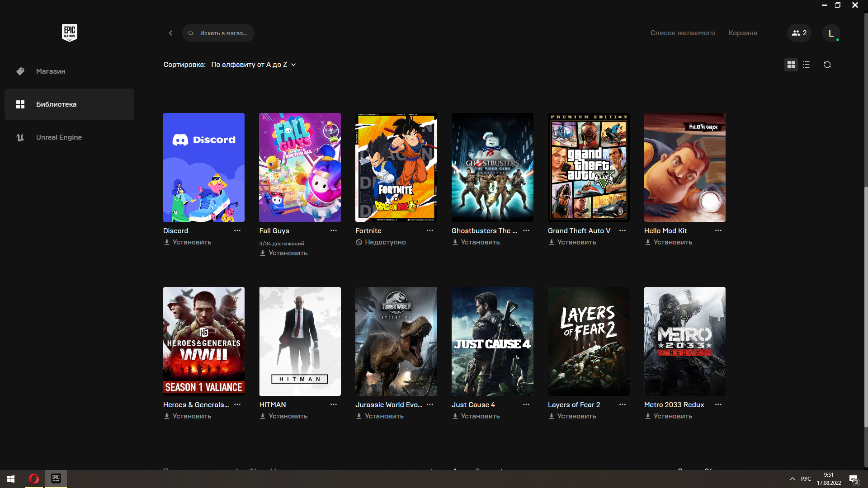Open Layers of Fear 2 cover
Image resolution: width=868 pixels, height=488 pixels.
click(x=589, y=341)
